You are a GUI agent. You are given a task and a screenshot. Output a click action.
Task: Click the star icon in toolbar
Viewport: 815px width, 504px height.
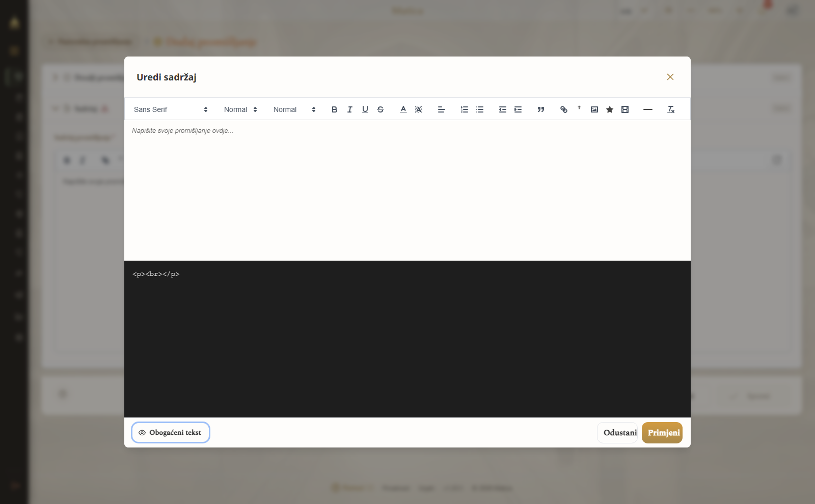click(x=609, y=109)
